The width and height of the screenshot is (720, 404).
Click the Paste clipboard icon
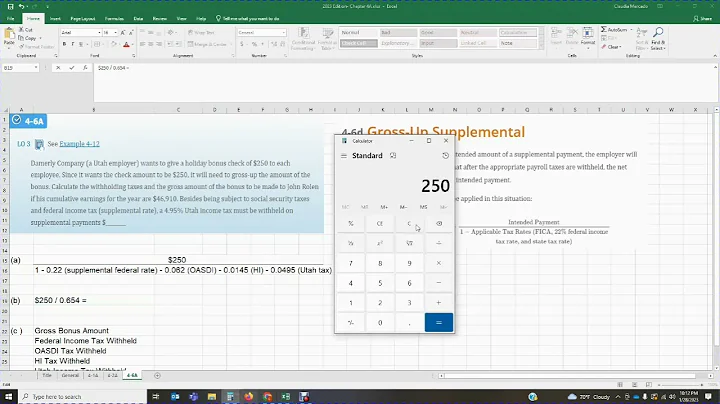[x=9, y=35]
